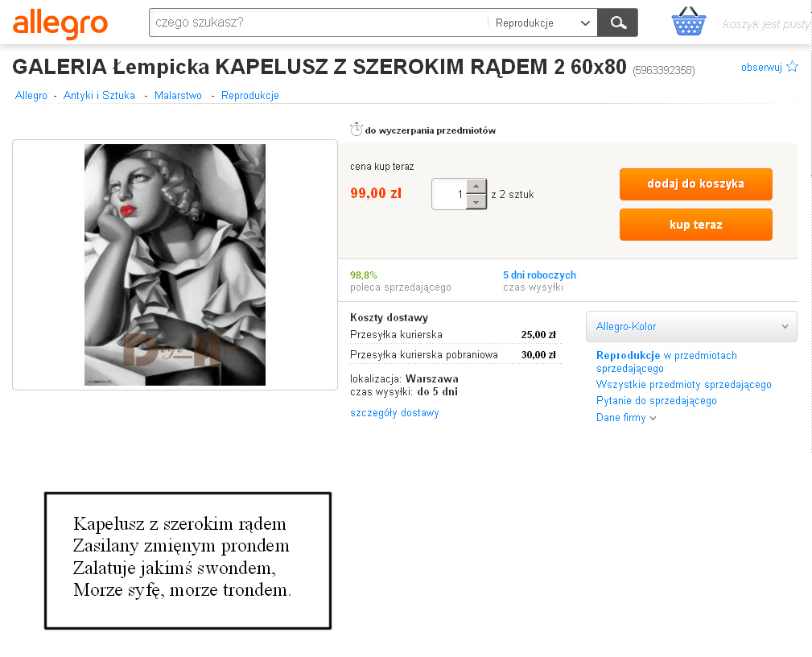Click the kup teraz button
Image resolution: width=812 pixels, height=657 pixels.
click(696, 225)
